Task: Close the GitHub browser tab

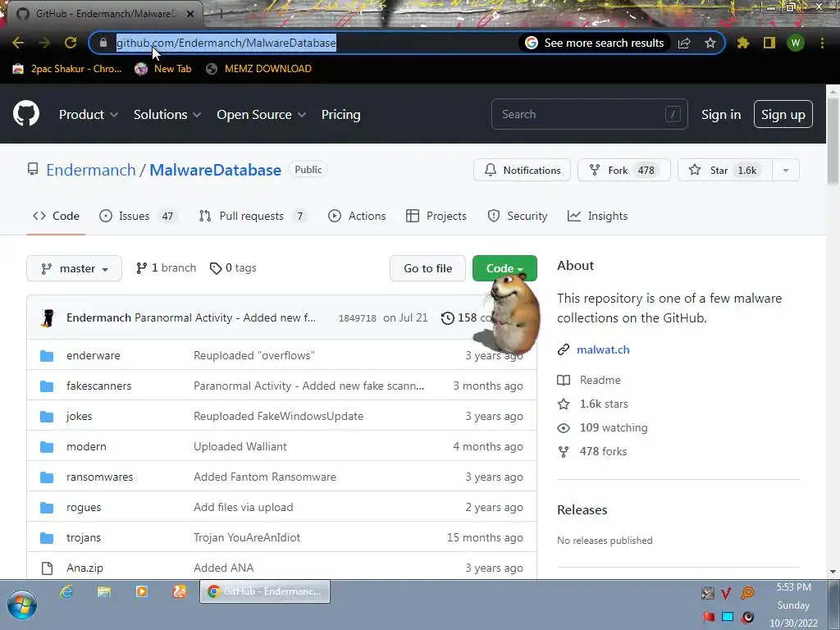Action: click(x=190, y=14)
